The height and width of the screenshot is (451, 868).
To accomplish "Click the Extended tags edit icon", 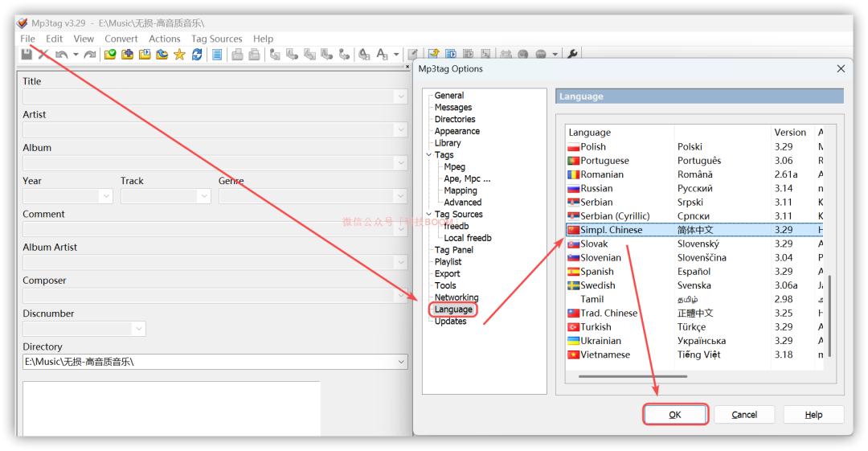I will coord(412,55).
